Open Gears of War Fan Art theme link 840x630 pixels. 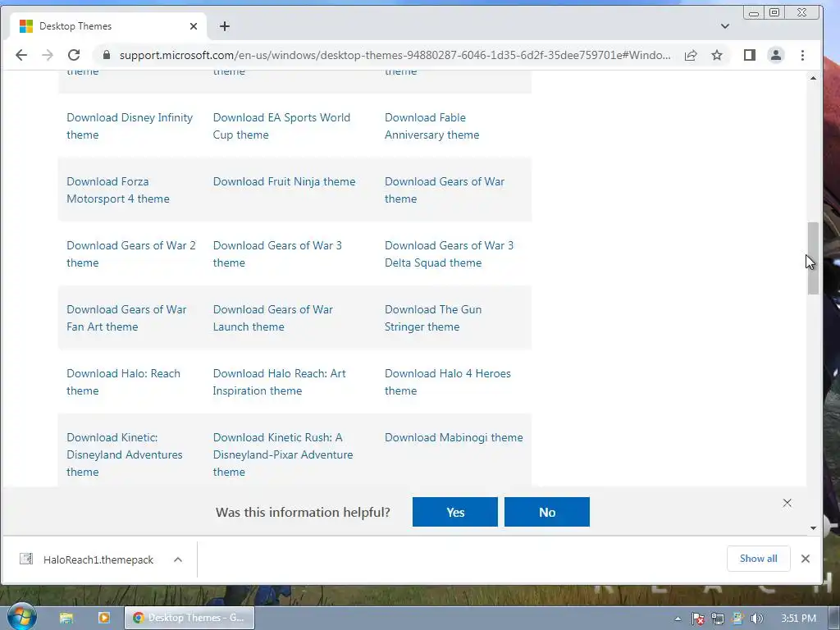126,318
